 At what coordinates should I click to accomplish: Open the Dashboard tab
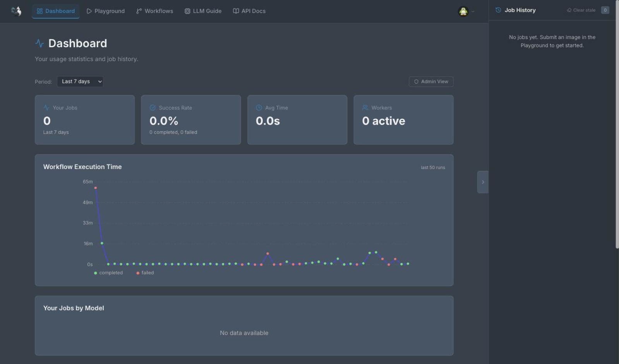(56, 11)
